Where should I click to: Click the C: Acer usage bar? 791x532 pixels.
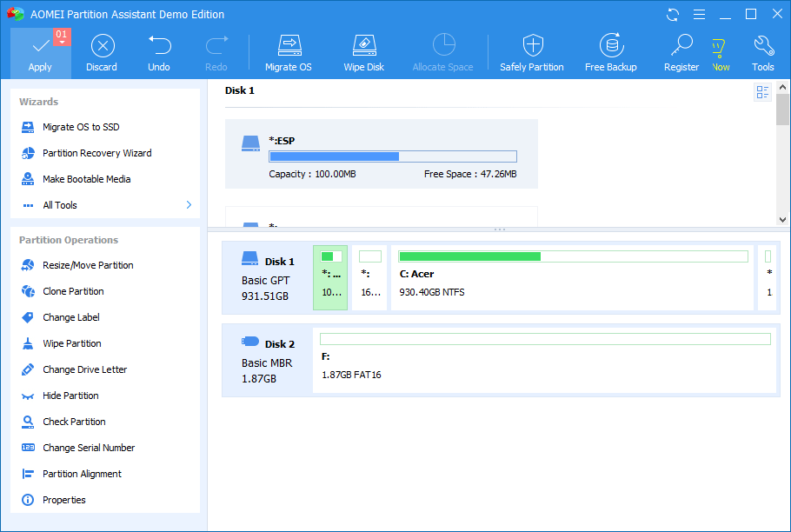[573, 256]
